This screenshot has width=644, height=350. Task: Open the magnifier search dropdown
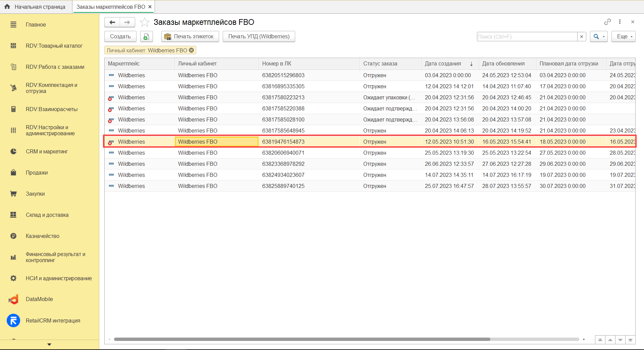pyautogui.click(x=599, y=37)
